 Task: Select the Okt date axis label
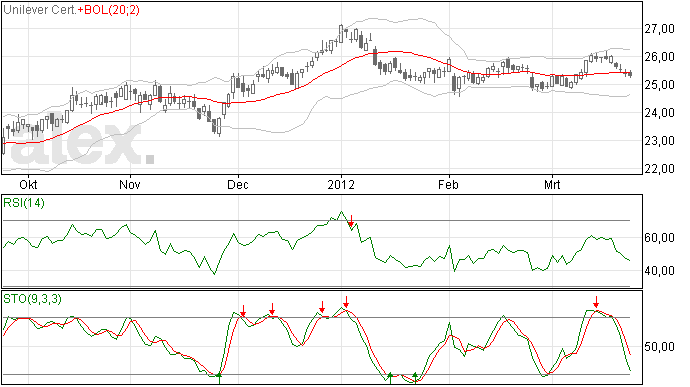(29, 184)
